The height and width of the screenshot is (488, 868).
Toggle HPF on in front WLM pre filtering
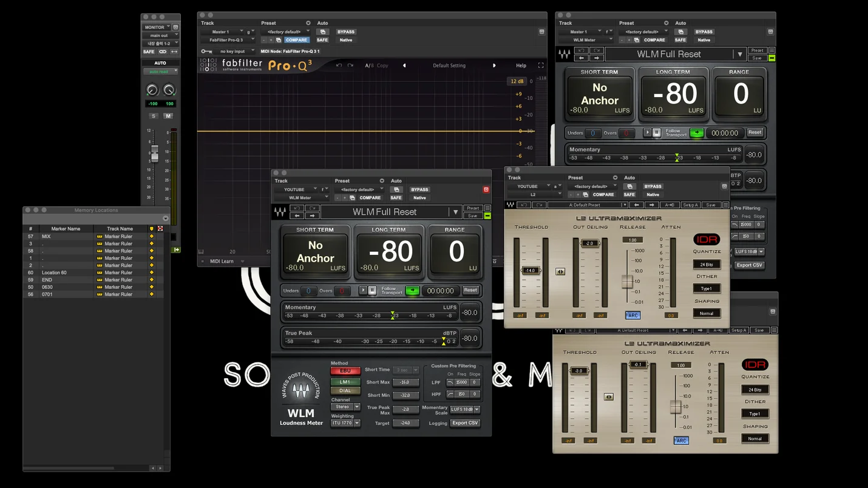coord(450,395)
